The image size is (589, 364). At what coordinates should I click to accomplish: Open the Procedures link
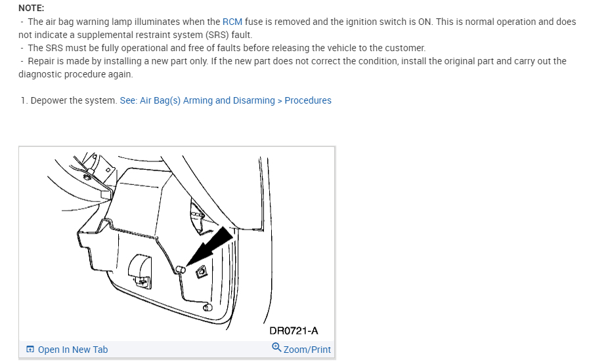pyautogui.click(x=308, y=100)
